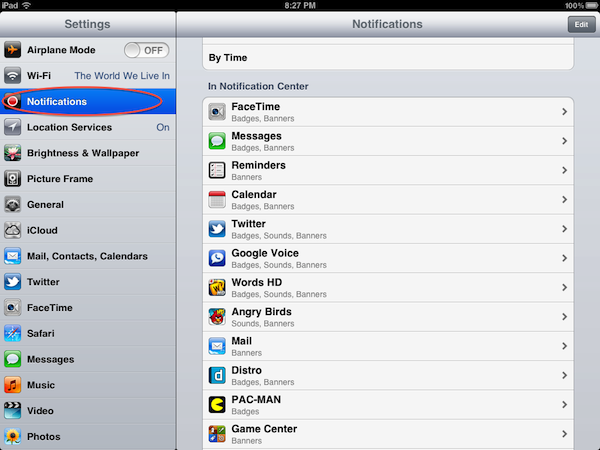Tap the Music note icon in sidebar
600x450 pixels.
pyautogui.click(x=13, y=385)
